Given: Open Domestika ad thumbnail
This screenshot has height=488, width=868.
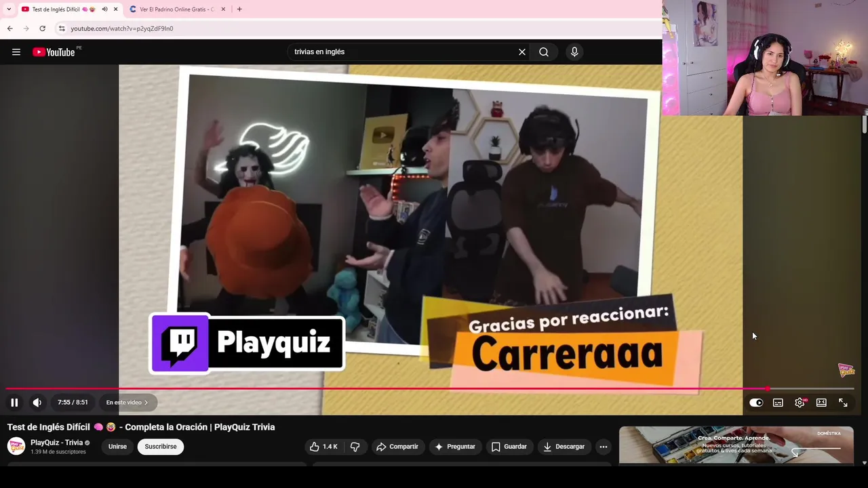Looking at the screenshot, I should tap(736, 445).
